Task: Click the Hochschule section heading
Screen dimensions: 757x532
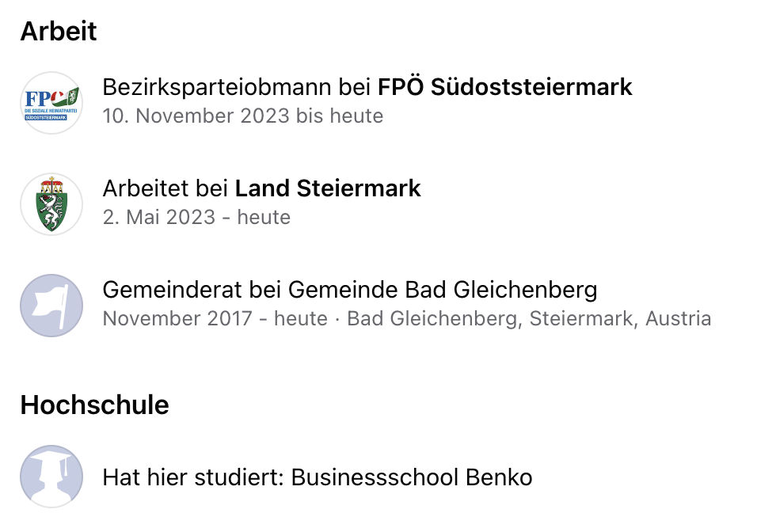Action: [x=95, y=405]
